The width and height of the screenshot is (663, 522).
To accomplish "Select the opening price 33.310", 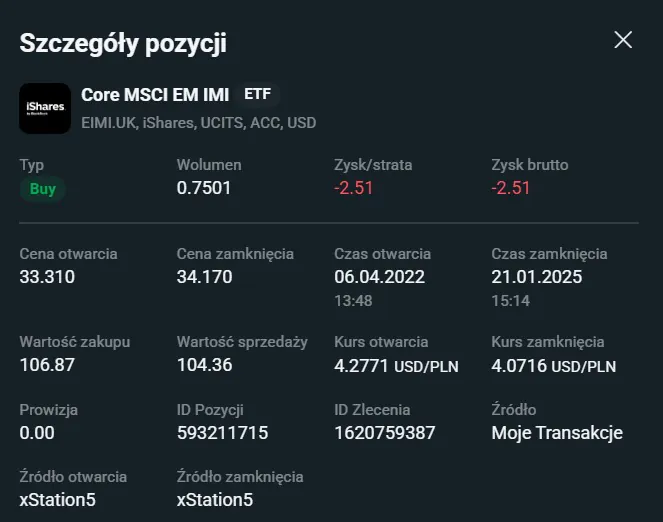I will click(x=47, y=277).
